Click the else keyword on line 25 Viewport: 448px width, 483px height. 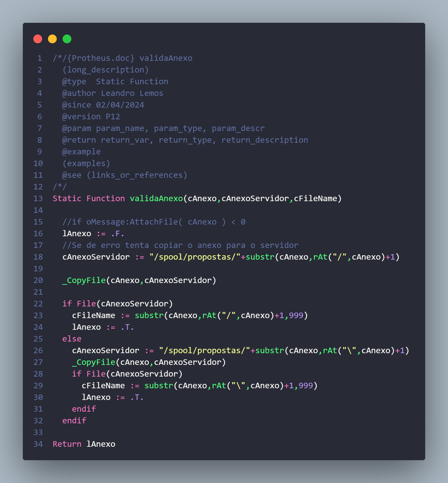click(72, 339)
